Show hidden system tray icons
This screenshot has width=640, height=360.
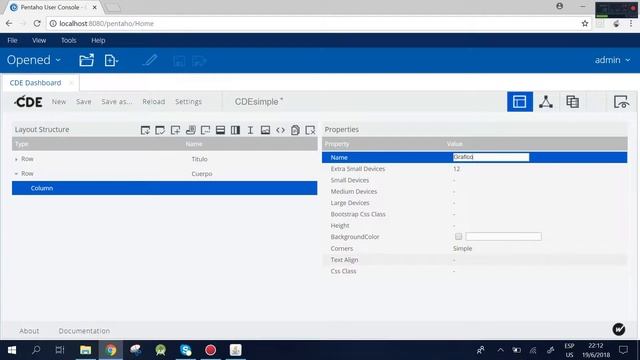coord(500,350)
